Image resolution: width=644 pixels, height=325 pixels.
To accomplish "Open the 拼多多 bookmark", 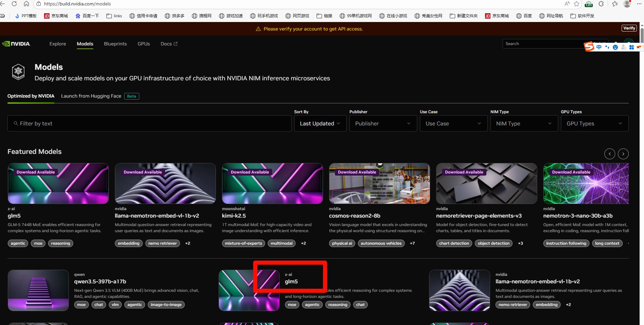I will pos(175,16).
